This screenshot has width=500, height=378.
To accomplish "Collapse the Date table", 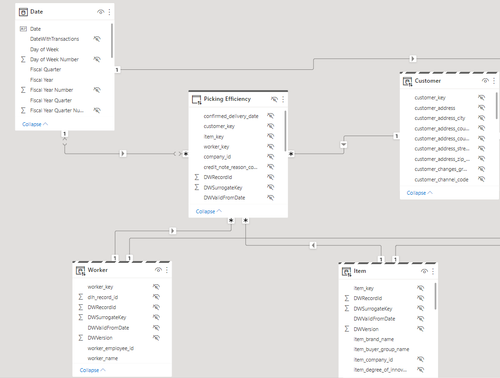I will point(35,124).
